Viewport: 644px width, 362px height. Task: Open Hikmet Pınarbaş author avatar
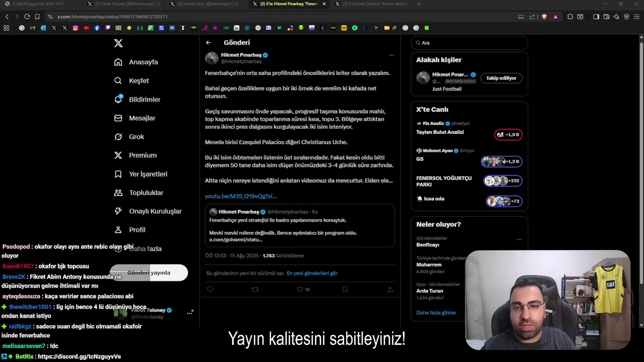[x=211, y=58]
